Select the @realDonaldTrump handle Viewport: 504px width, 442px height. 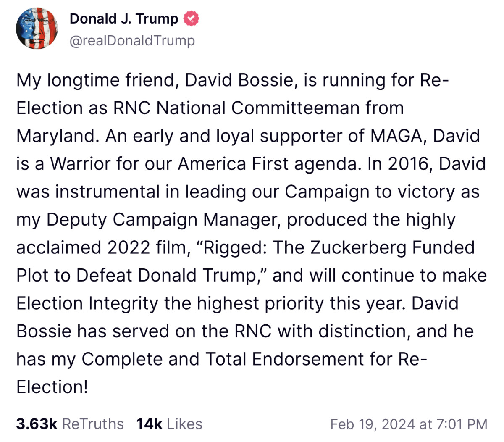click(x=132, y=41)
